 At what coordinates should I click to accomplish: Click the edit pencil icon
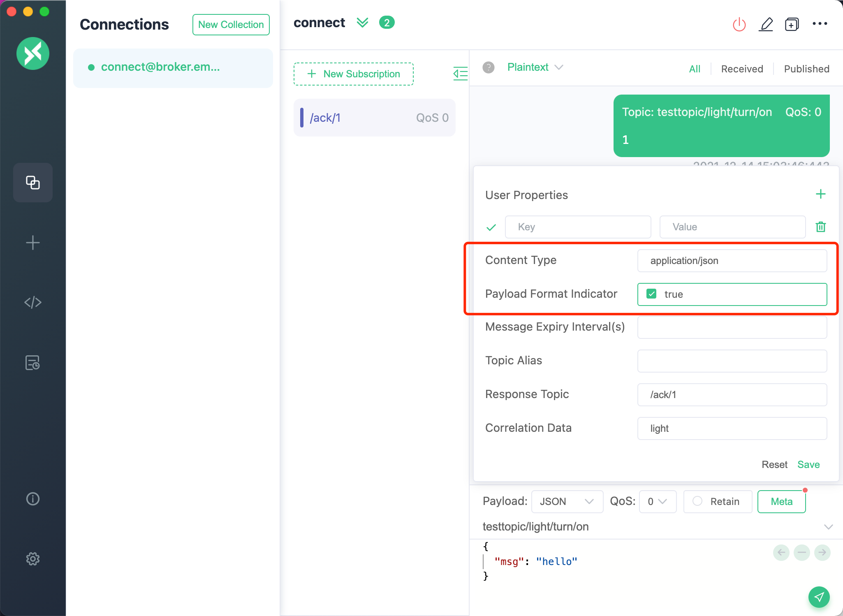click(x=766, y=24)
